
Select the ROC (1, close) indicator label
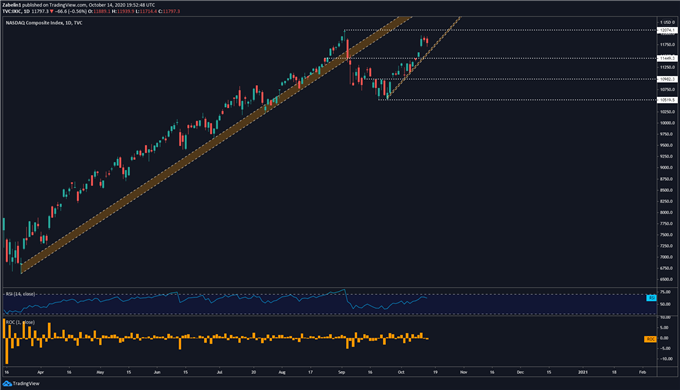[20, 322]
